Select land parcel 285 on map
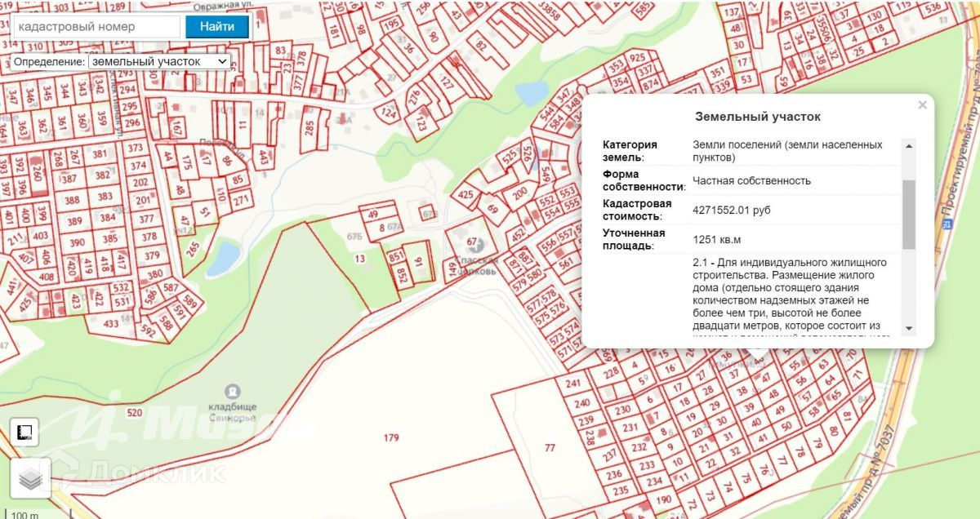Screen dimensions: 980x519 pos(309,127)
